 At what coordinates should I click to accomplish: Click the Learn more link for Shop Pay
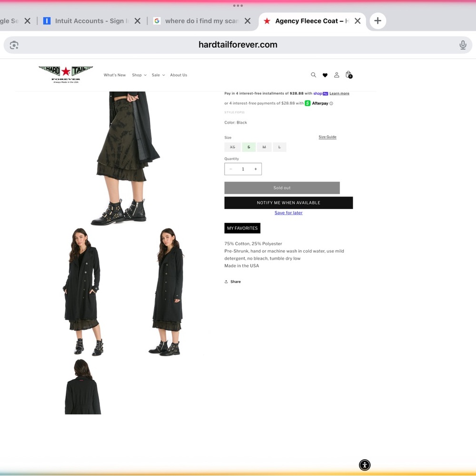pos(339,93)
